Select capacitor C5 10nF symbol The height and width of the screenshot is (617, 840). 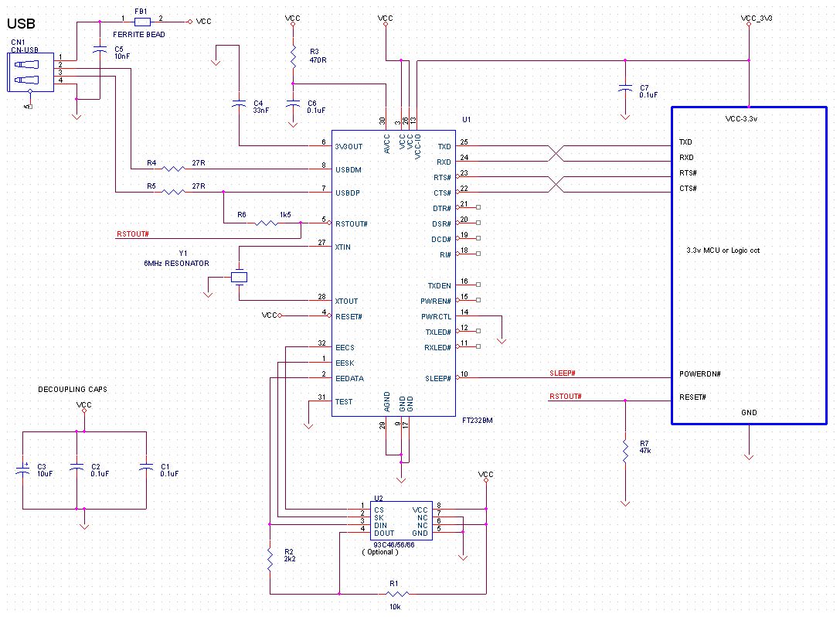click(100, 49)
